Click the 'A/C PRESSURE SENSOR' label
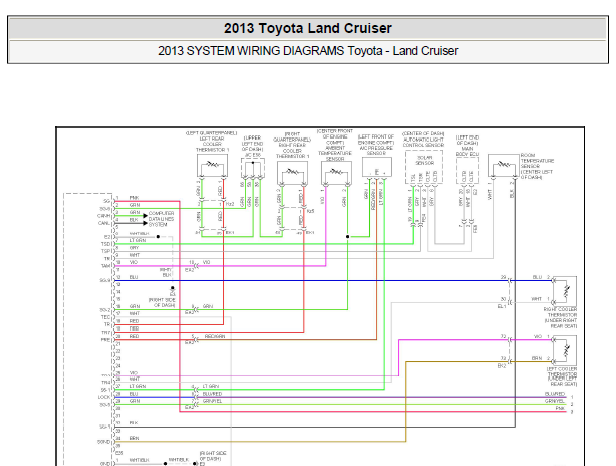The image size is (616, 466). tap(376, 151)
